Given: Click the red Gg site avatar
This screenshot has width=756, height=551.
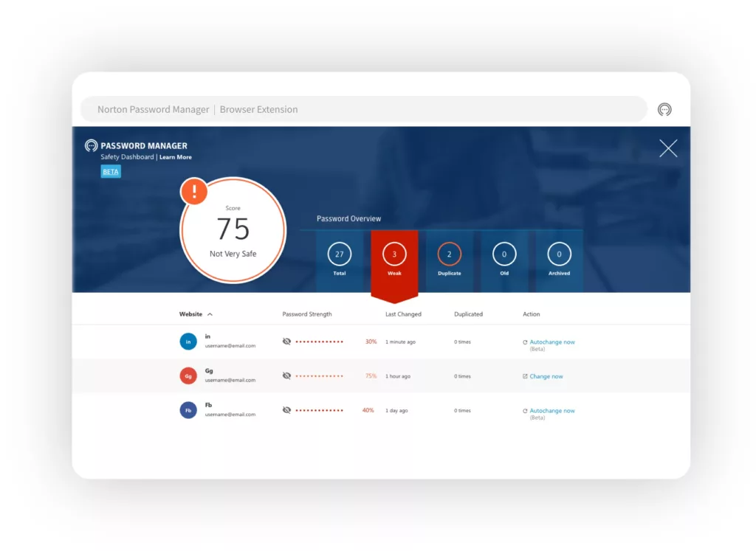Looking at the screenshot, I should click(x=188, y=375).
